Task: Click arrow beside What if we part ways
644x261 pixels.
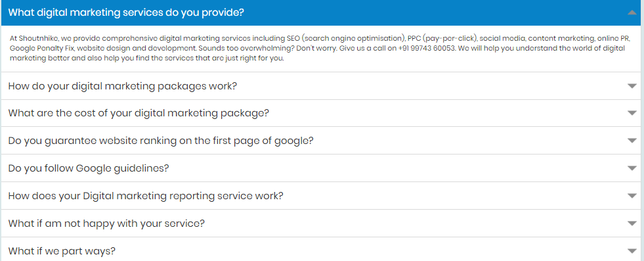Action: click(x=632, y=250)
